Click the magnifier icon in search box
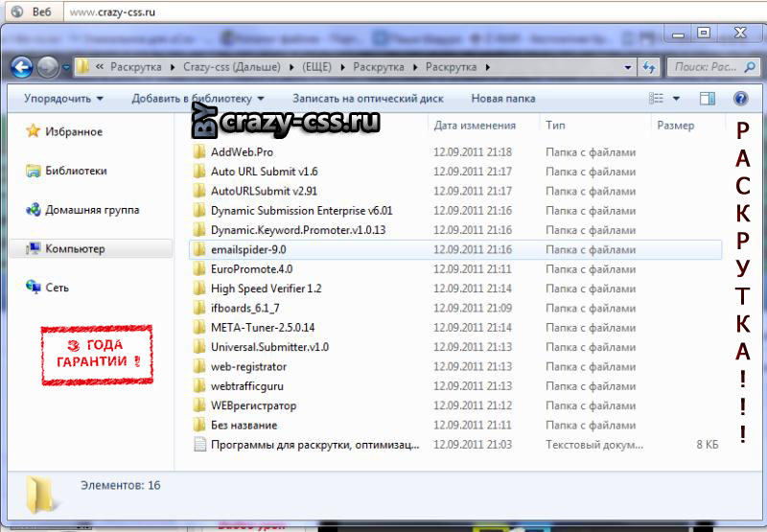 [750, 67]
